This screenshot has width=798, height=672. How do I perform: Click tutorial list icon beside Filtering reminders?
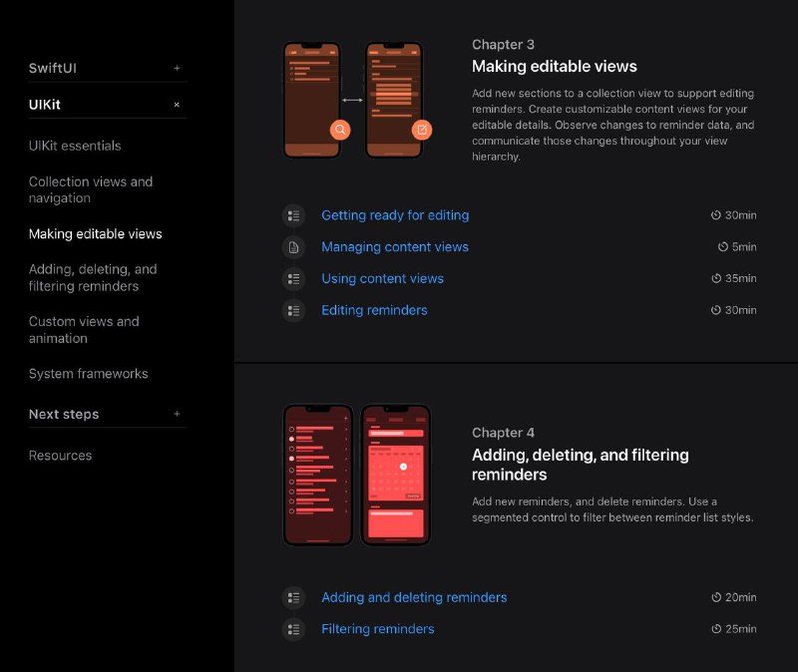293,630
